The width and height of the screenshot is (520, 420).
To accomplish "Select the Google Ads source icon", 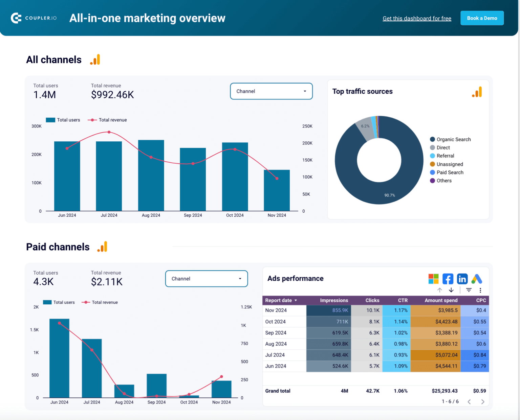I will tap(477, 279).
